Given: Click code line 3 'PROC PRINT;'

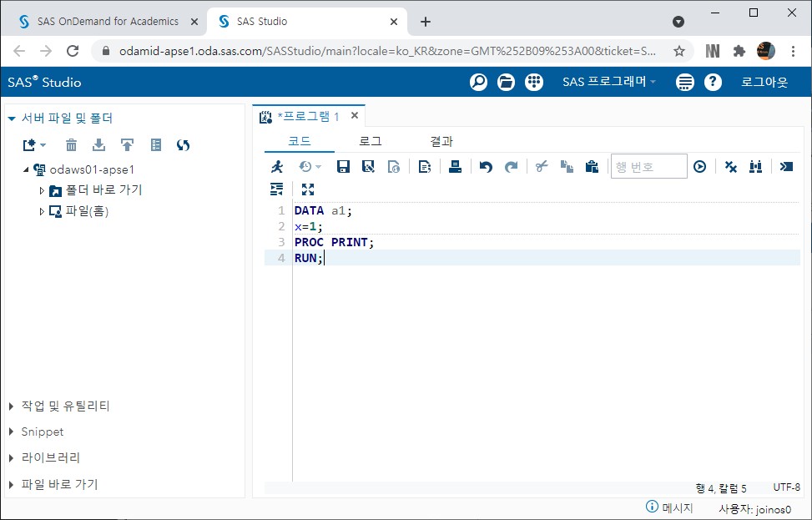Looking at the screenshot, I should pyautogui.click(x=334, y=242).
